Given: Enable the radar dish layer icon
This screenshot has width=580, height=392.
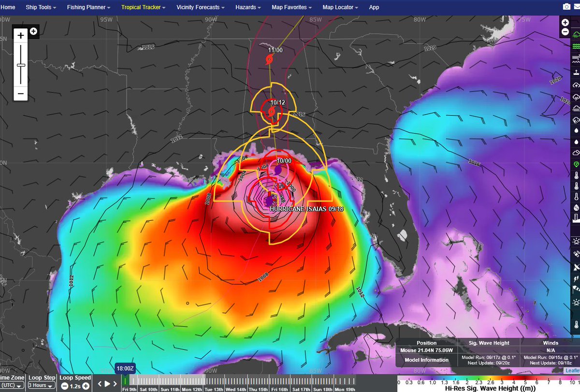Looking at the screenshot, I should (576, 266).
